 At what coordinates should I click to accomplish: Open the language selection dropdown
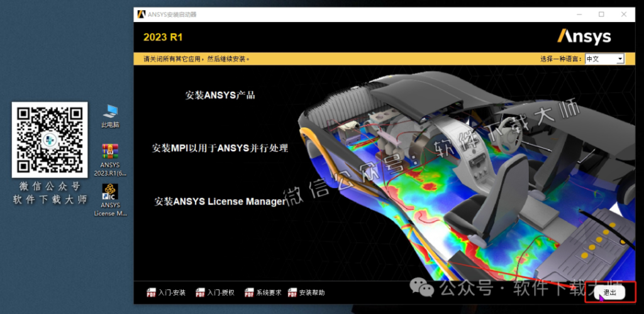point(604,59)
